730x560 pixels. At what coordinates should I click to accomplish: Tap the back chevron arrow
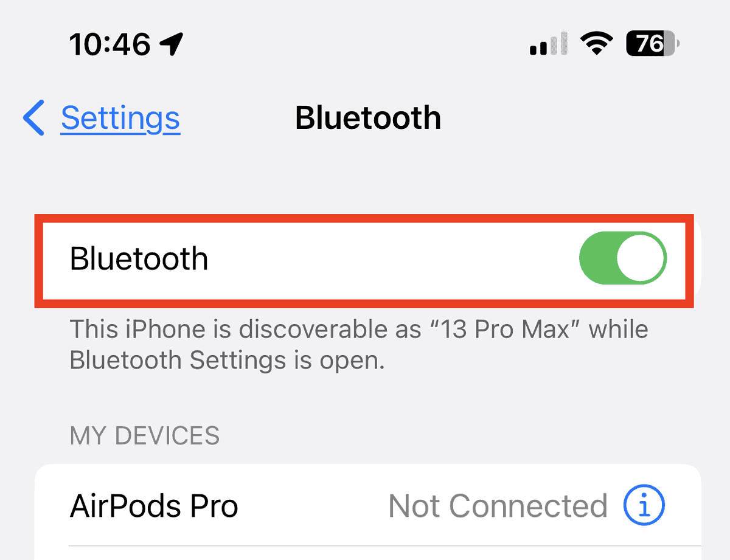point(33,117)
